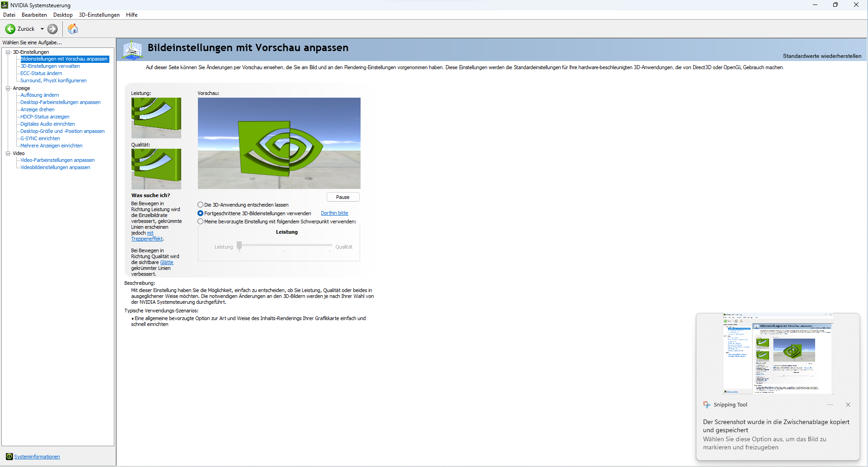This screenshot has height=467, width=868.
Task: Open 'Videobildeinstellungen anpassen' task
Action: pos(55,167)
